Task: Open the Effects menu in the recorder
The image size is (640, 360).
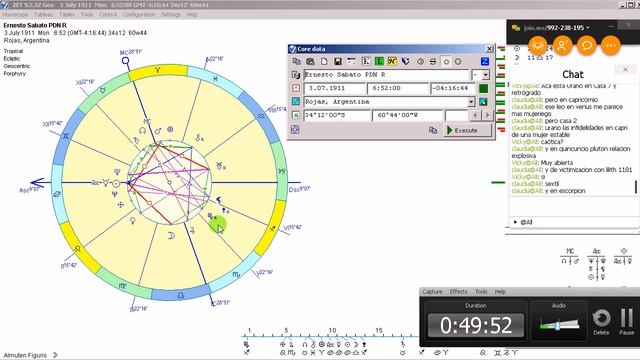Action: 458,291
